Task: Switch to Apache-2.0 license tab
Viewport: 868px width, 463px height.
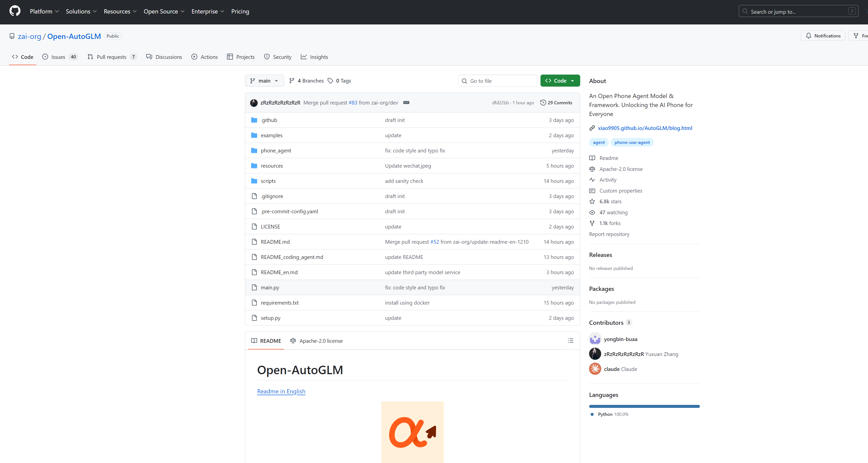Action: pyautogui.click(x=316, y=341)
